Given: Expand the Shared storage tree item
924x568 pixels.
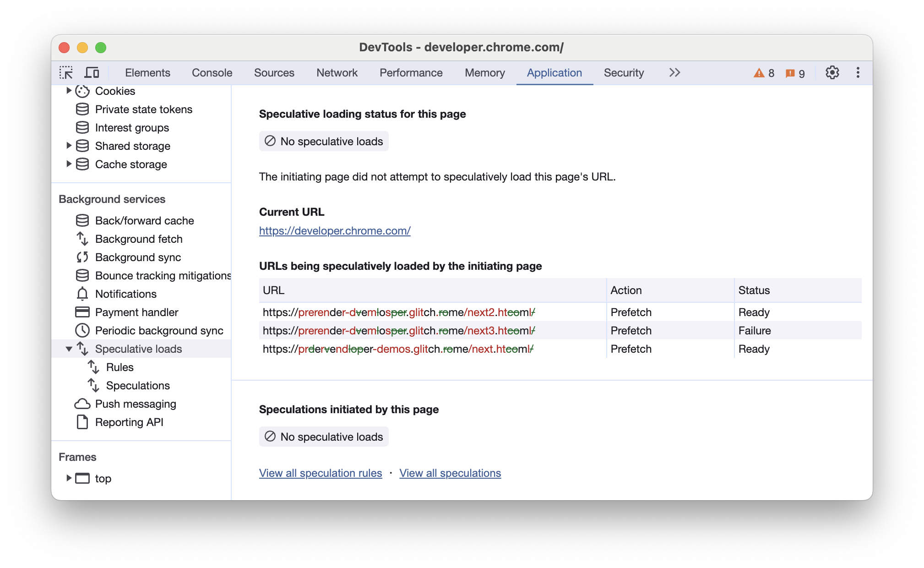Looking at the screenshot, I should pyautogui.click(x=68, y=145).
